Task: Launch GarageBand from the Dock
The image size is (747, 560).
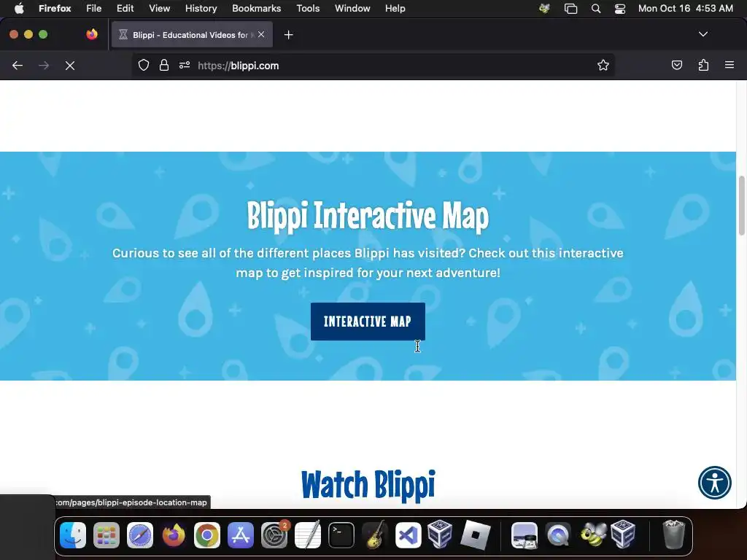Action: [375, 535]
